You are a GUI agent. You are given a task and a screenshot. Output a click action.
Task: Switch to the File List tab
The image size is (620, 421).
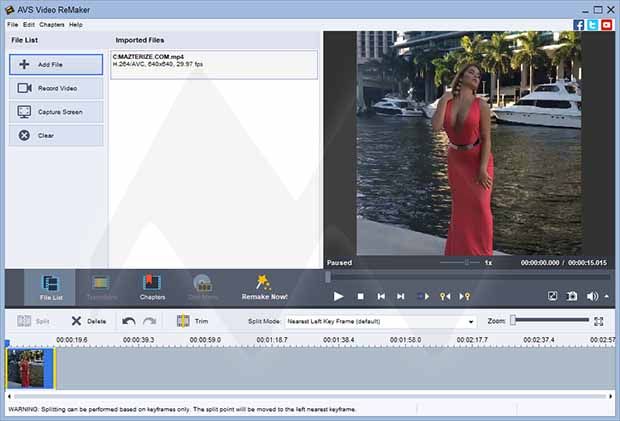(50, 288)
